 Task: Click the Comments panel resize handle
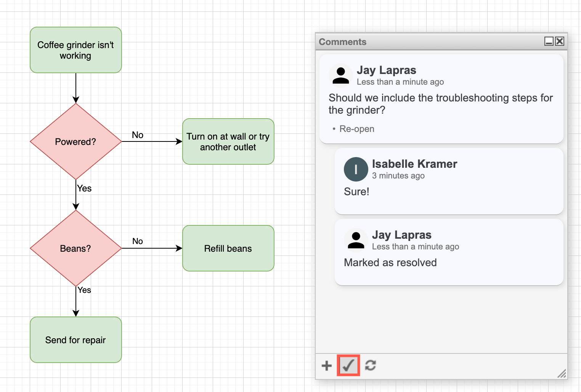(x=562, y=374)
